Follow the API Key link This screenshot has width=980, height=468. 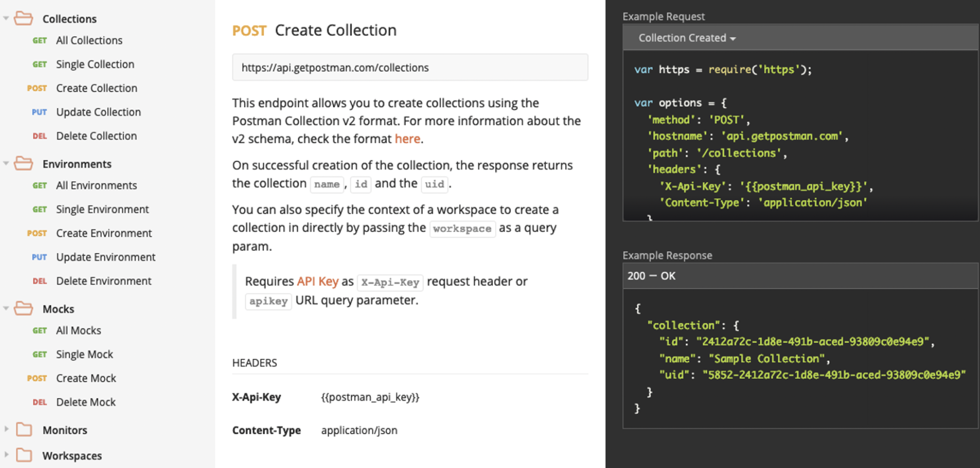pos(317,281)
